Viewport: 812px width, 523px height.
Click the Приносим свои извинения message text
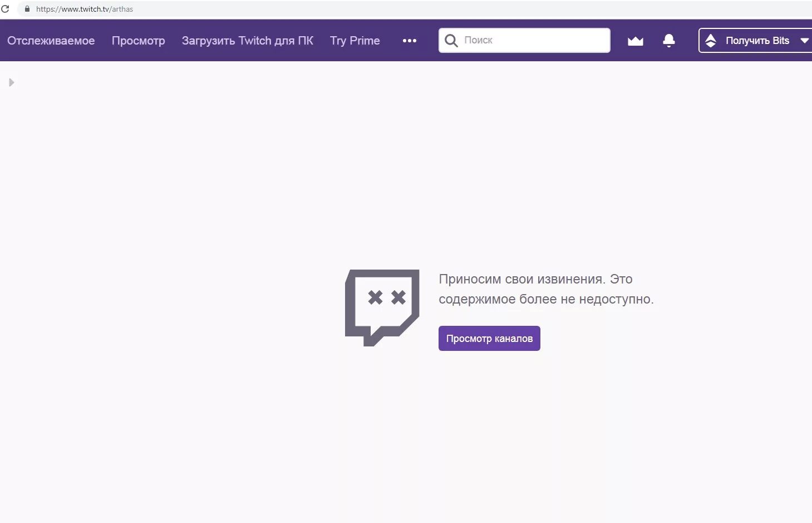(546, 289)
